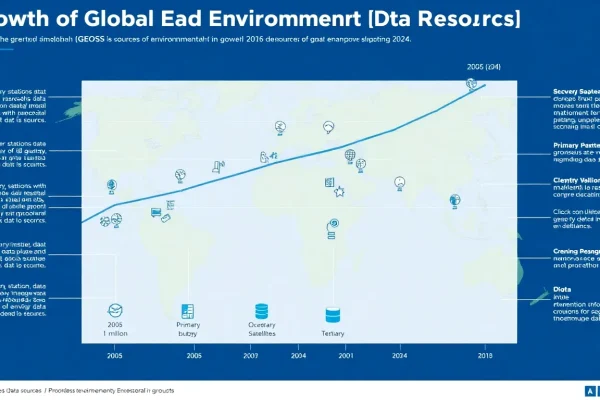Select the squiggle globe icon left of the balloon
600x400 pixels.
coord(280,128)
